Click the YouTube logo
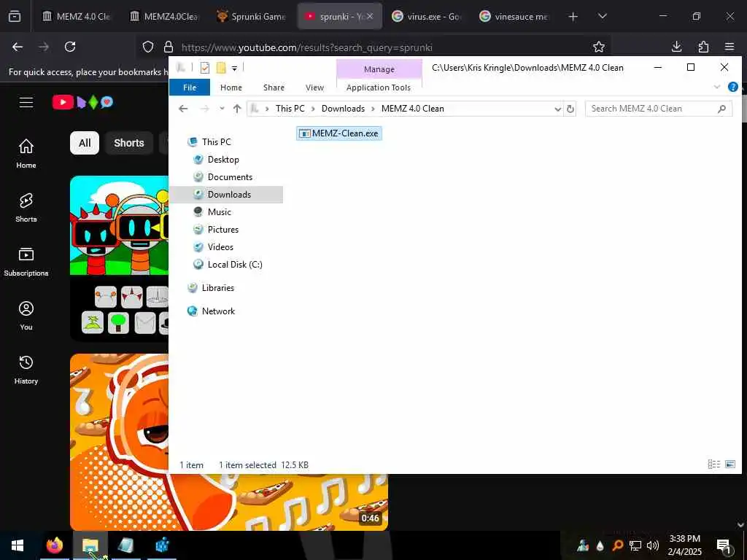Viewport: 747px width, 560px height. 82,102
